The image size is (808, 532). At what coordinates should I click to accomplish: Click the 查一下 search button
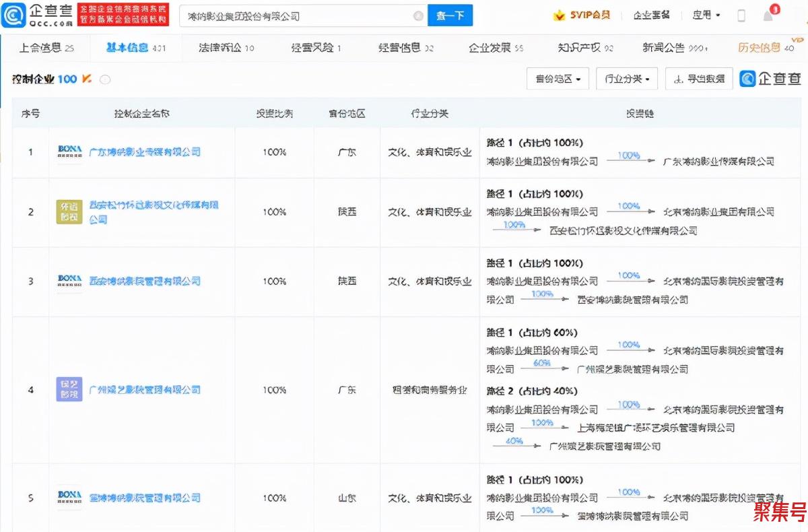pyautogui.click(x=450, y=15)
